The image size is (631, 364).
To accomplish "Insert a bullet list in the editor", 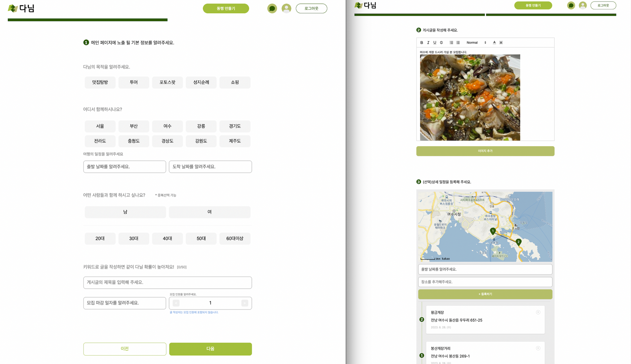I will click(x=458, y=43).
